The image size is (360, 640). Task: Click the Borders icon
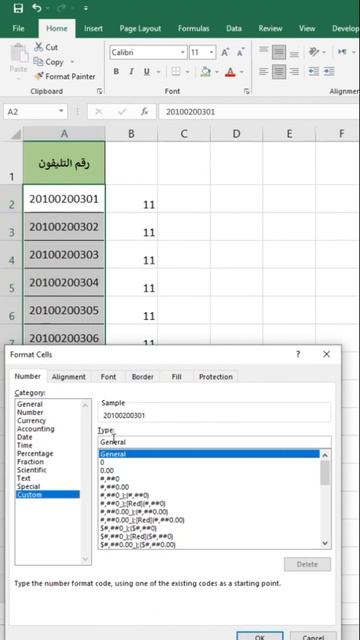(176, 72)
